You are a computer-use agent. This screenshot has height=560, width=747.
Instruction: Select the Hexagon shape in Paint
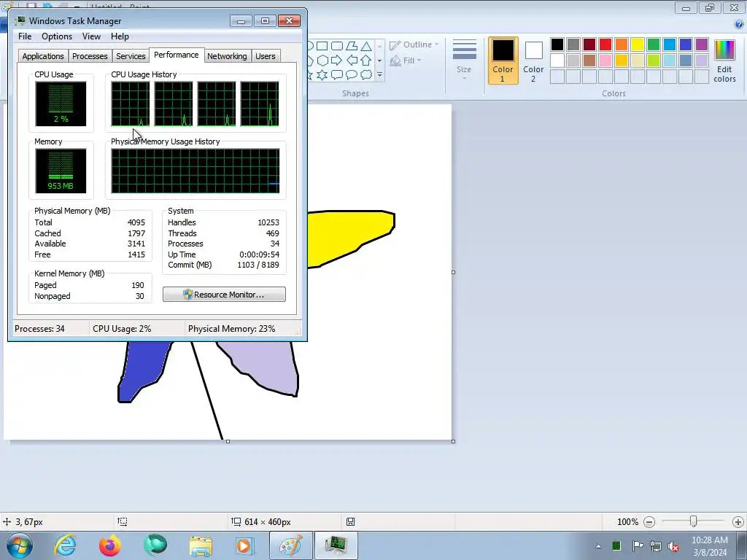point(322,61)
